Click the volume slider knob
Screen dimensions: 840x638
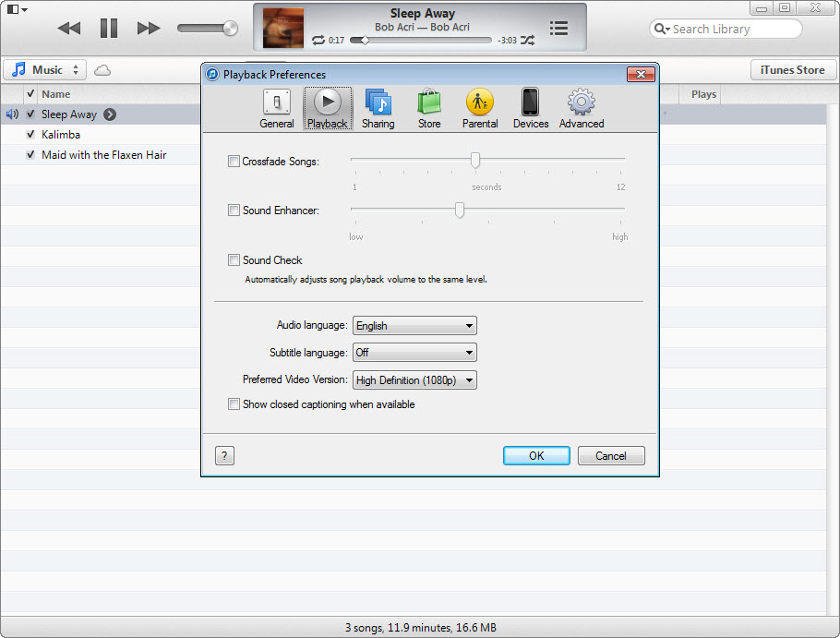pos(231,28)
